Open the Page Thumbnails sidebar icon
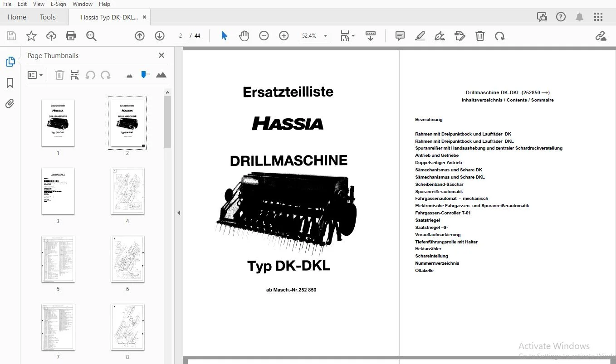This screenshot has height=364, width=616. click(10, 62)
